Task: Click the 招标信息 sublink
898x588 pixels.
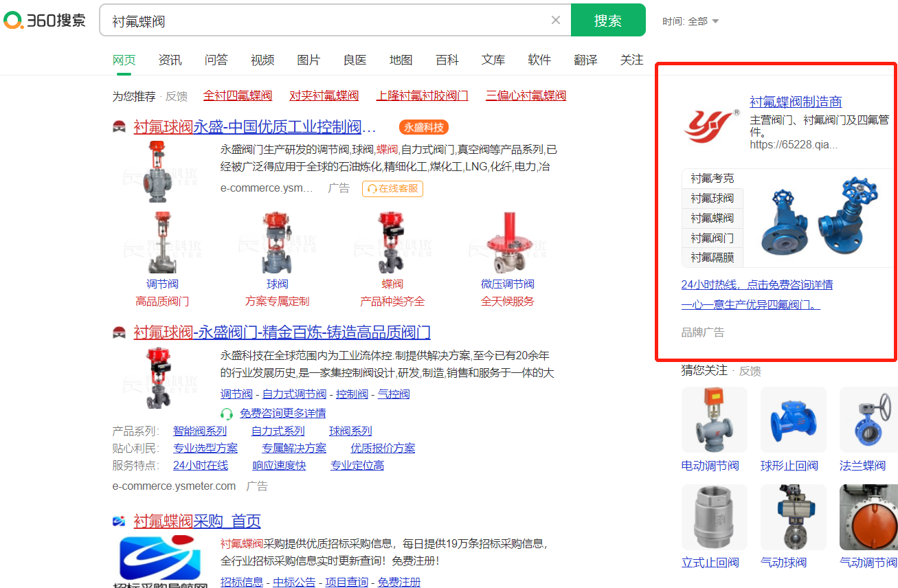Action: 242,582
